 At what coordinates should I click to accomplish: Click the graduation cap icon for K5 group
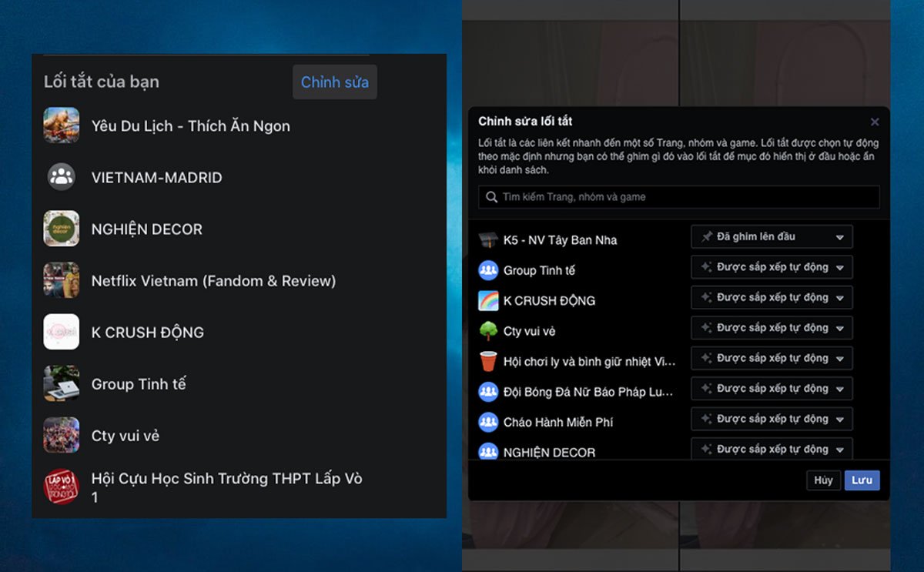pos(488,239)
